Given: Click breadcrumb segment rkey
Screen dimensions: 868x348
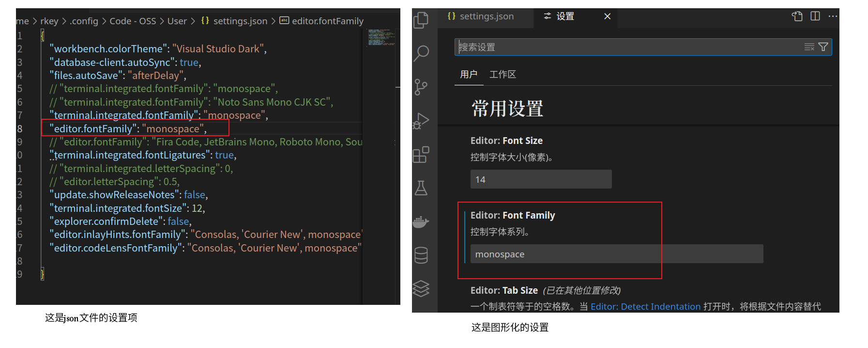Looking at the screenshot, I should point(49,21).
